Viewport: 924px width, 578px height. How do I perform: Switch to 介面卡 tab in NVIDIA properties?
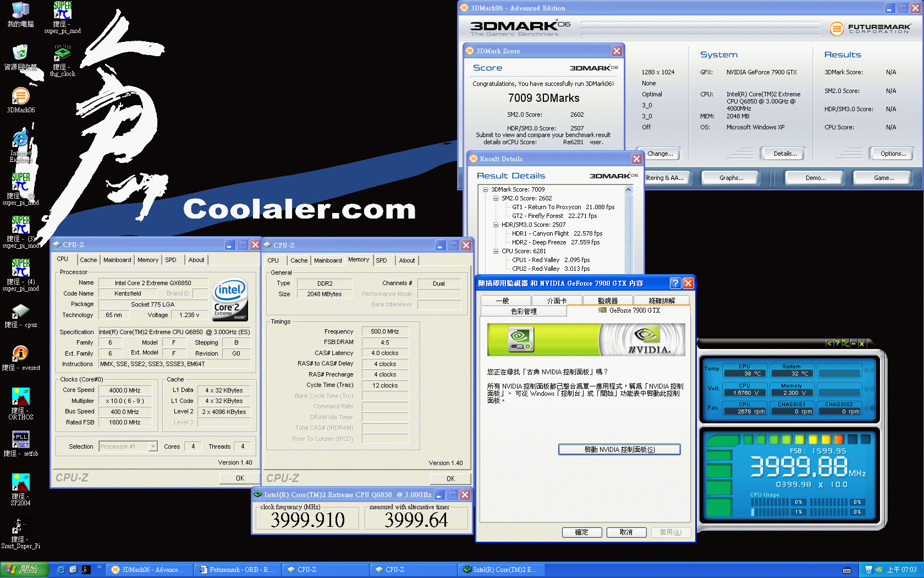point(557,301)
